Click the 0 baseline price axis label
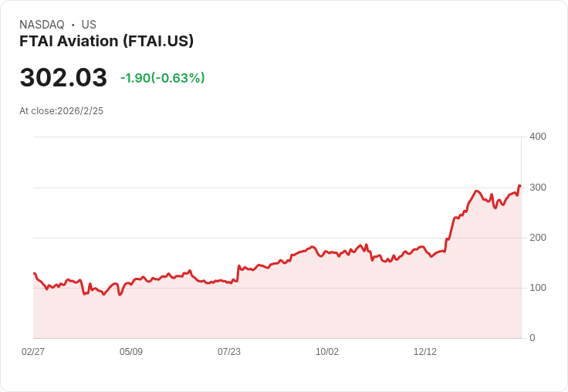This screenshot has width=568, height=392. click(x=532, y=338)
